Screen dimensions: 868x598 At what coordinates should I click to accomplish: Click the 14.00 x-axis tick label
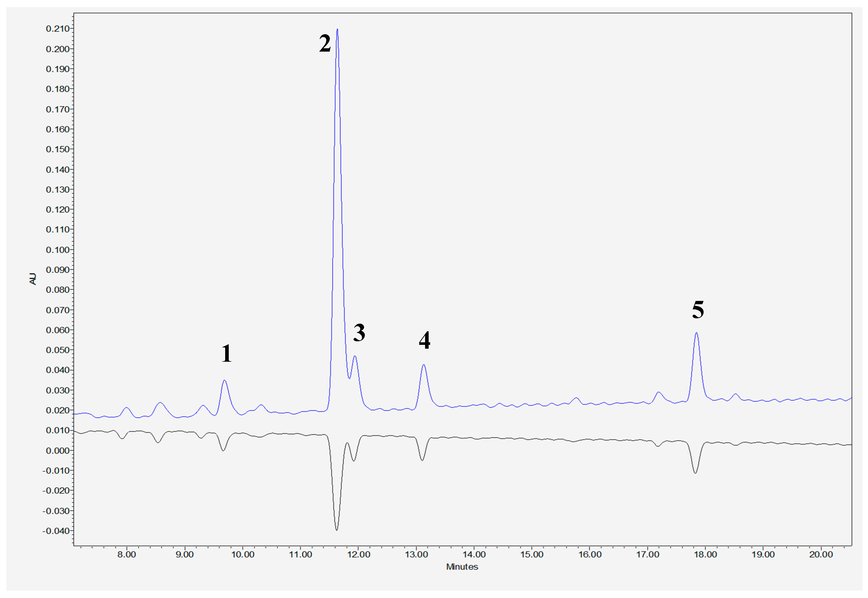(x=474, y=555)
